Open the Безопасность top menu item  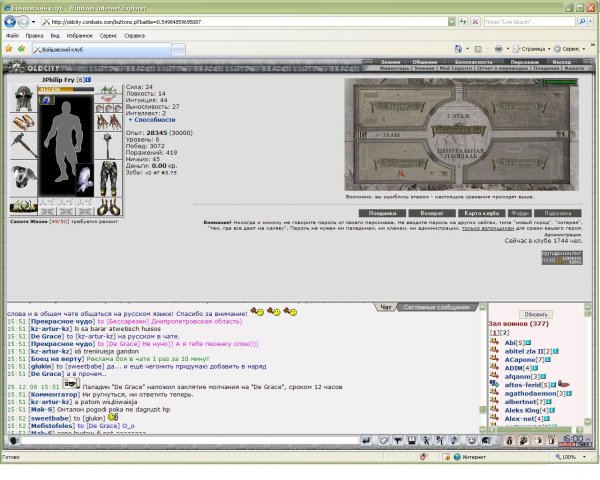tap(474, 62)
